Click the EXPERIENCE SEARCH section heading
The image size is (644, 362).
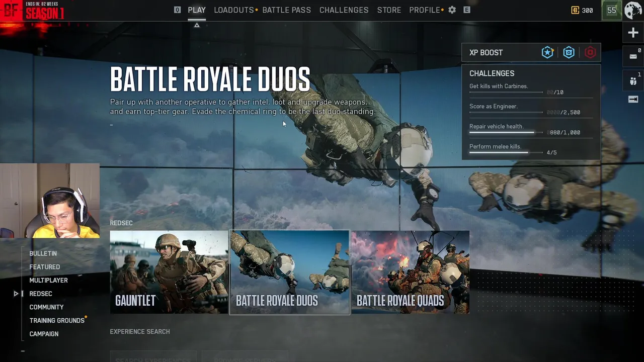tap(140, 332)
